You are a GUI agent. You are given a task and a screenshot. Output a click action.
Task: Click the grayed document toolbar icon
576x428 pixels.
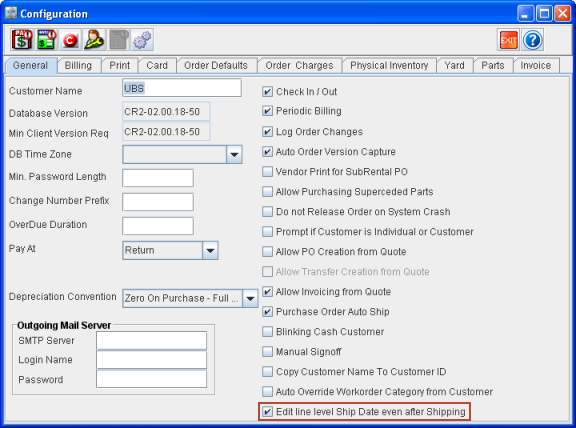[118, 40]
